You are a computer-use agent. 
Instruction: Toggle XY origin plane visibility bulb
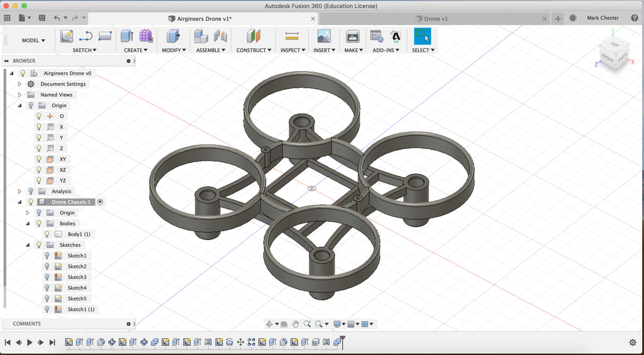pos(38,159)
